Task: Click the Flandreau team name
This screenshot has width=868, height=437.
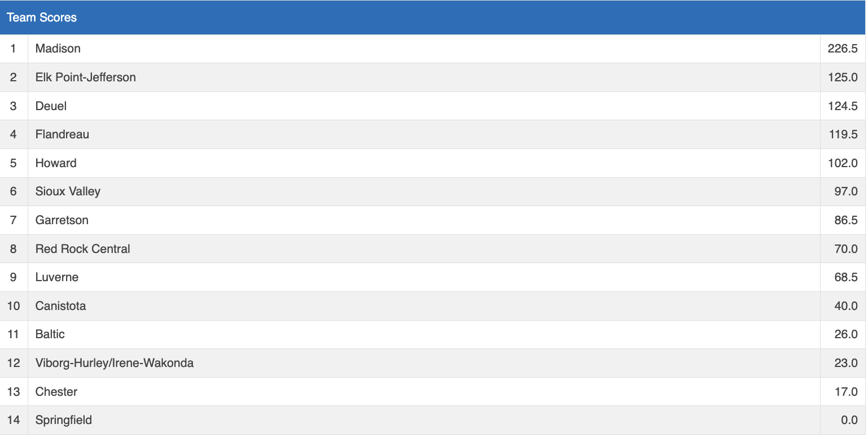Action: 62,134
